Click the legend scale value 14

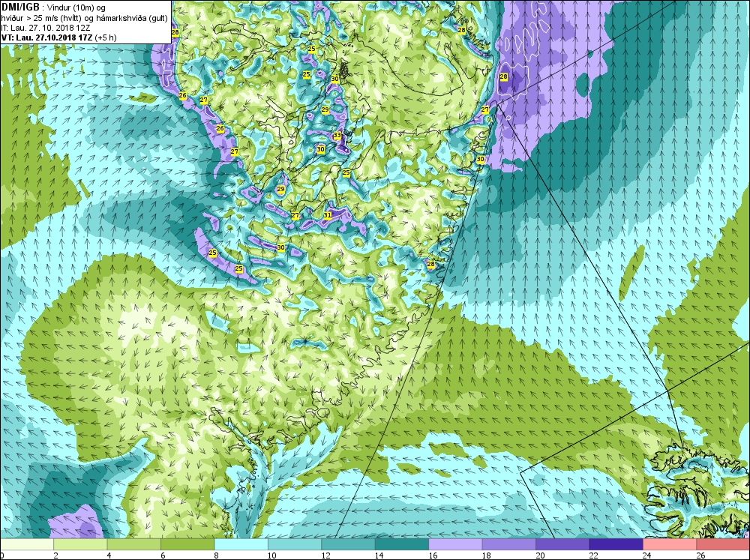[379, 556]
